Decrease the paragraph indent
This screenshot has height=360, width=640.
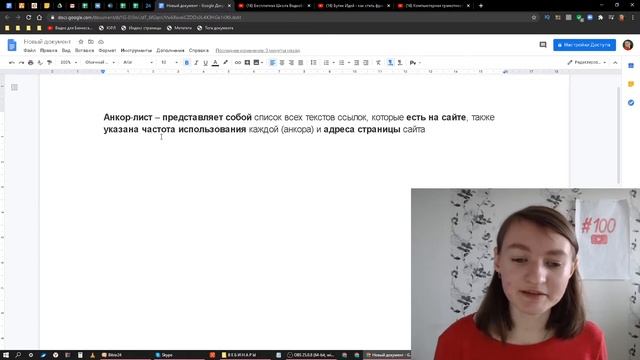tap(356, 62)
